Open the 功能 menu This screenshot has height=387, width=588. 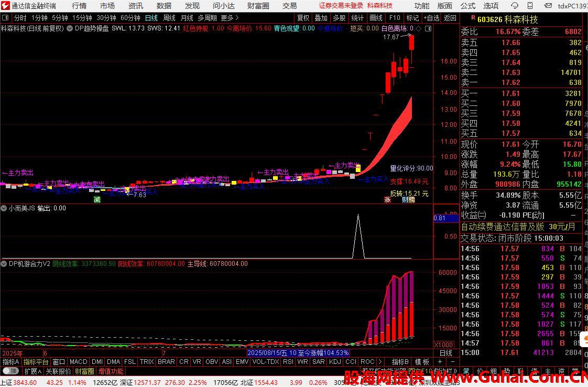(422, 6)
